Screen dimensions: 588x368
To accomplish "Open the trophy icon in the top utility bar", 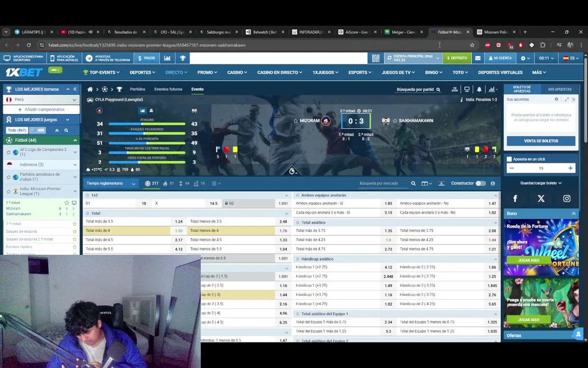I will click(x=183, y=58).
